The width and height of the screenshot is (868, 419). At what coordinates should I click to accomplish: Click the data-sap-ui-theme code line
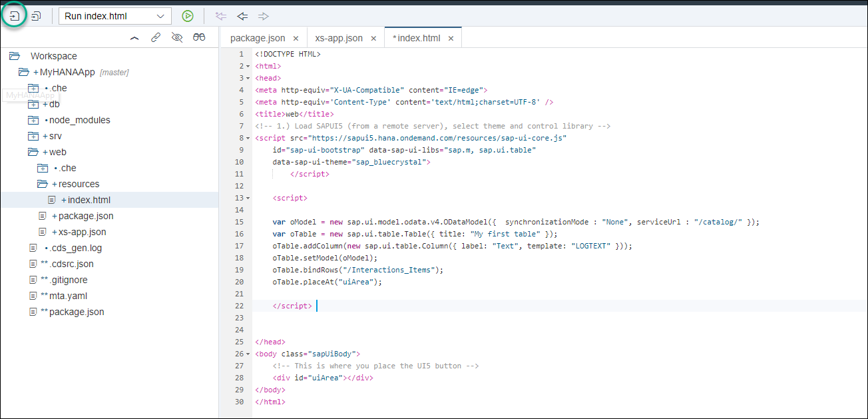click(x=351, y=162)
